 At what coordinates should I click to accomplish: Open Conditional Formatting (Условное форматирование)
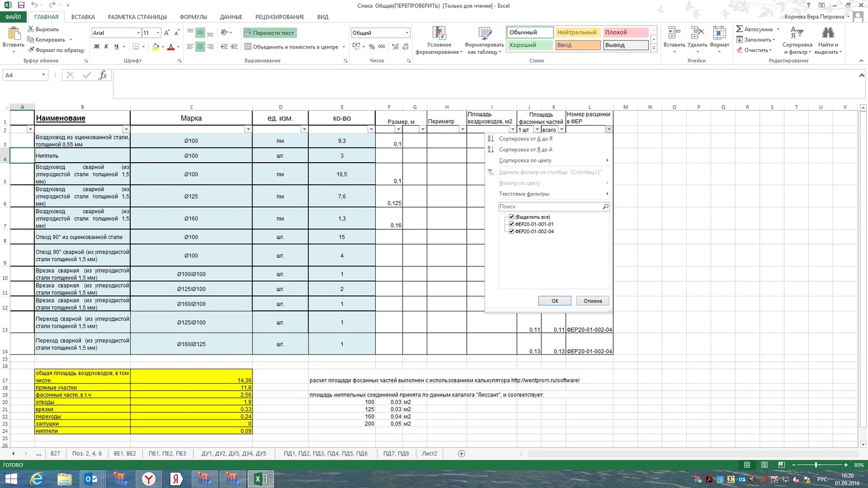pos(439,40)
